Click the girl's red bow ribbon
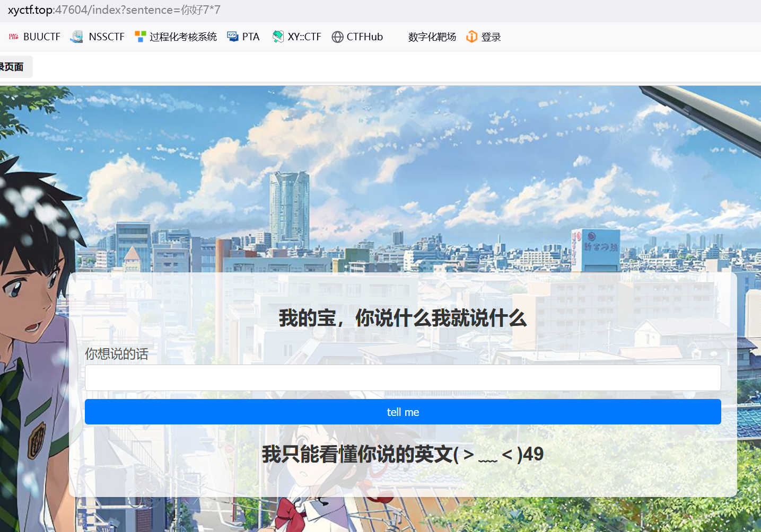Screen dimensions: 761x532 pyautogui.click(x=290, y=513)
